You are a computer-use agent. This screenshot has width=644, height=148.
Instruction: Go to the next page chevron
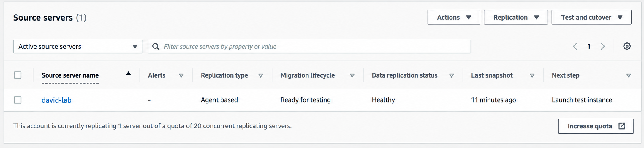click(603, 46)
